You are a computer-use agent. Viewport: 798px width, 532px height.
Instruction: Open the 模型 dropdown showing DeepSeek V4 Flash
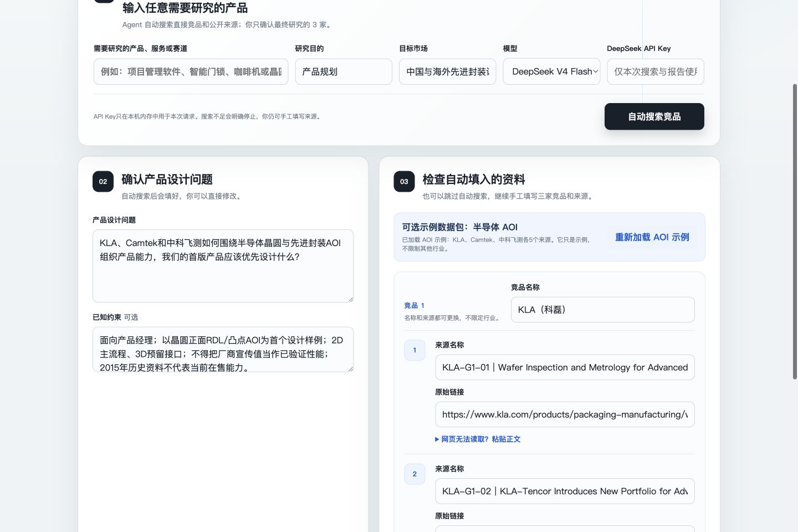tap(551, 71)
